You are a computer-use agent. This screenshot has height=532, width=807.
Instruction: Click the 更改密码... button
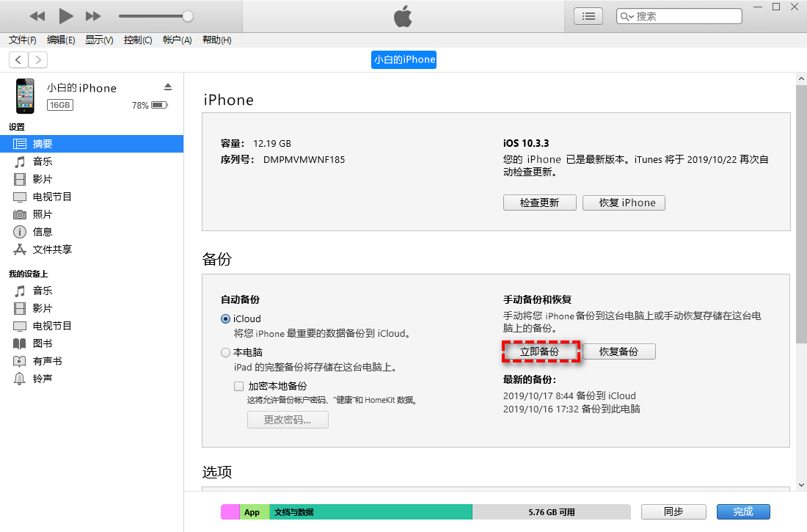click(288, 420)
